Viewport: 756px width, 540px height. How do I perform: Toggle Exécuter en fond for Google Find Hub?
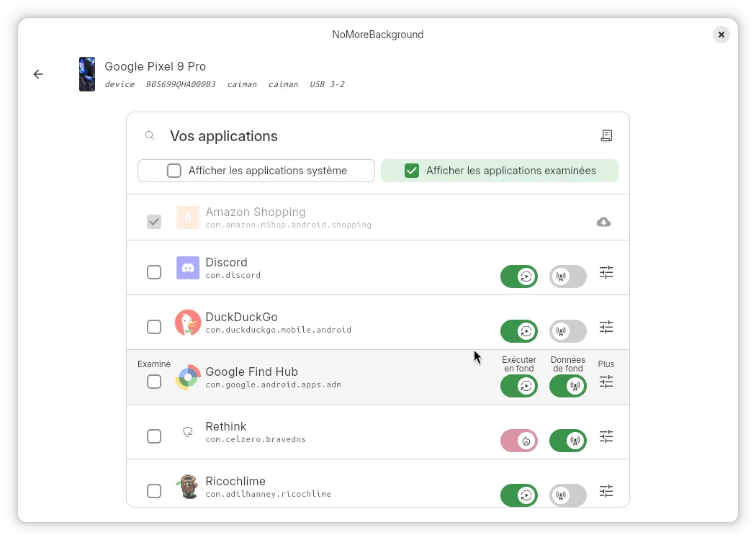[x=519, y=386]
